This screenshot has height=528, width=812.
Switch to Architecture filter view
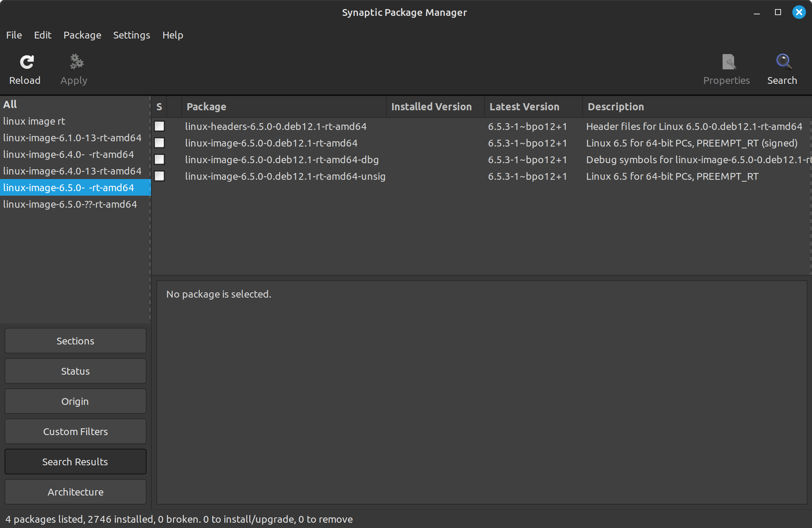click(76, 492)
